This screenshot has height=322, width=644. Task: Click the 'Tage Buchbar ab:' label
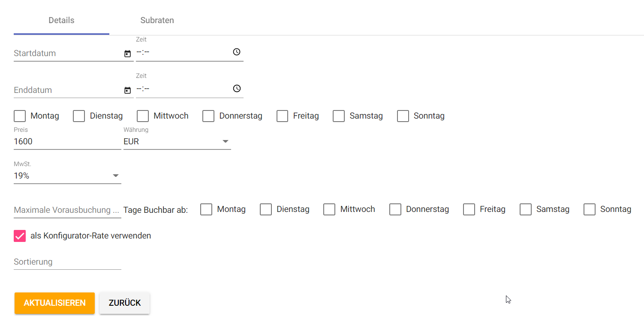click(156, 210)
